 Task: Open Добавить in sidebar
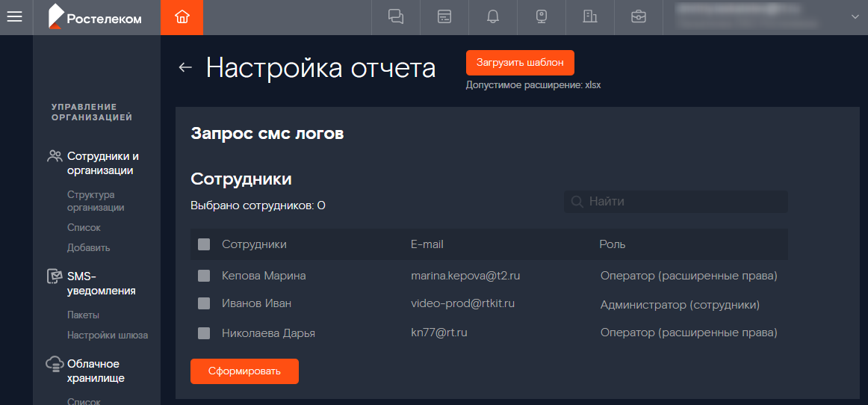(89, 247)
